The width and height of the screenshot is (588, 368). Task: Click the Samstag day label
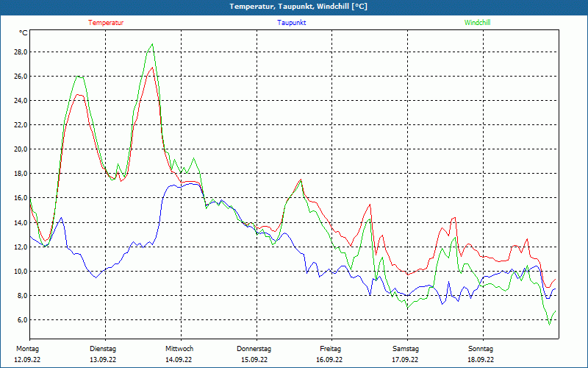406,349
